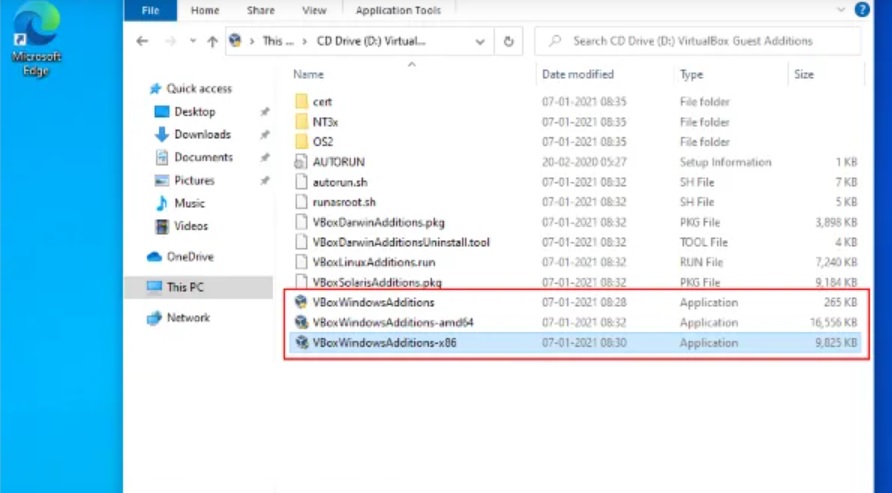This screenshot has height=493, width=892.
Task: Unpin Desktop using its pin icon
Action: 265,112
